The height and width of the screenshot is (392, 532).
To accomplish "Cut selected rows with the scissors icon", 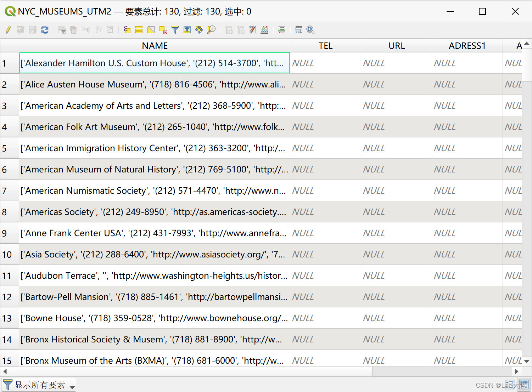I will [86, 30].
